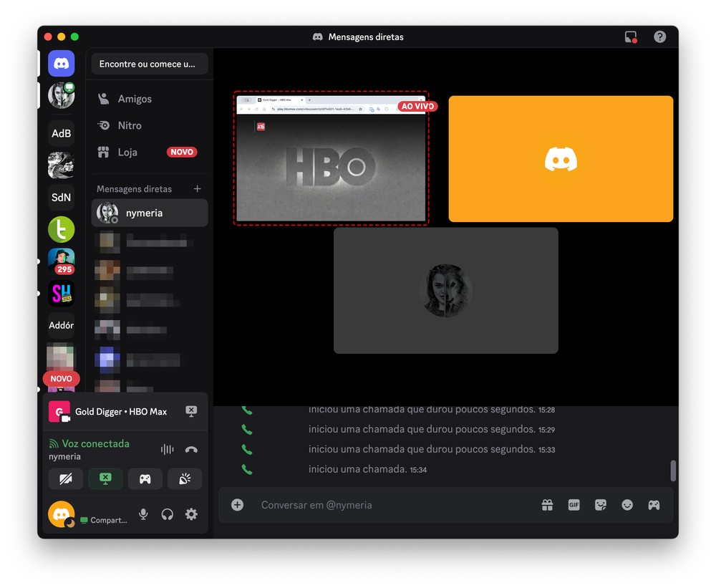
Task: Select nymeria's gray call tile
Action: click(x=445, y=291)
